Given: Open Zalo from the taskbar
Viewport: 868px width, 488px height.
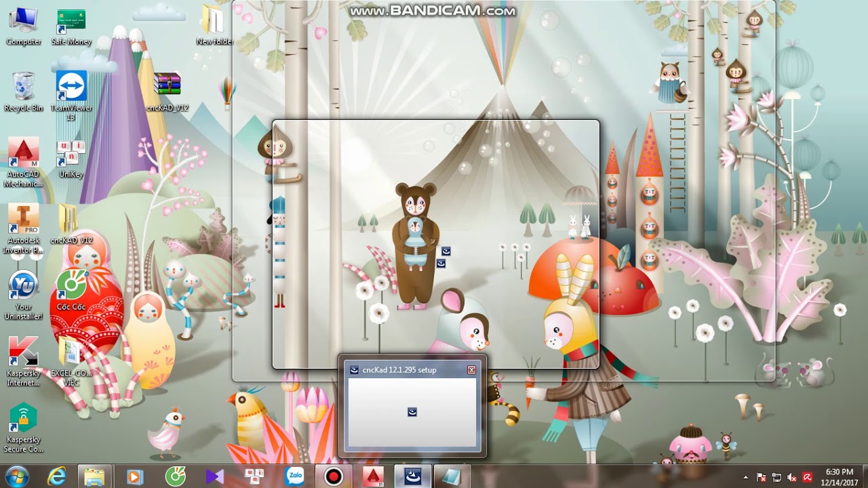Looking at the screenshot, I should click(294, 476).
